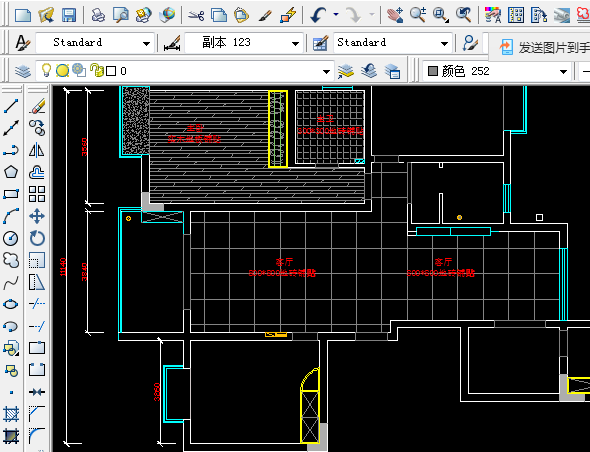Select the Mirror modify tool
Image resolution: width=590 pixels, height=452 pixels.
37,150
